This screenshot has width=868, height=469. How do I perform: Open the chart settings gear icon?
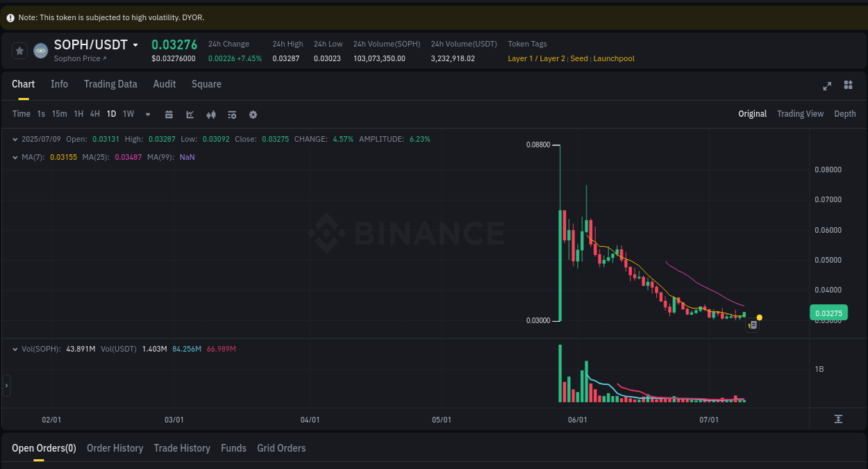pos(253,114)
